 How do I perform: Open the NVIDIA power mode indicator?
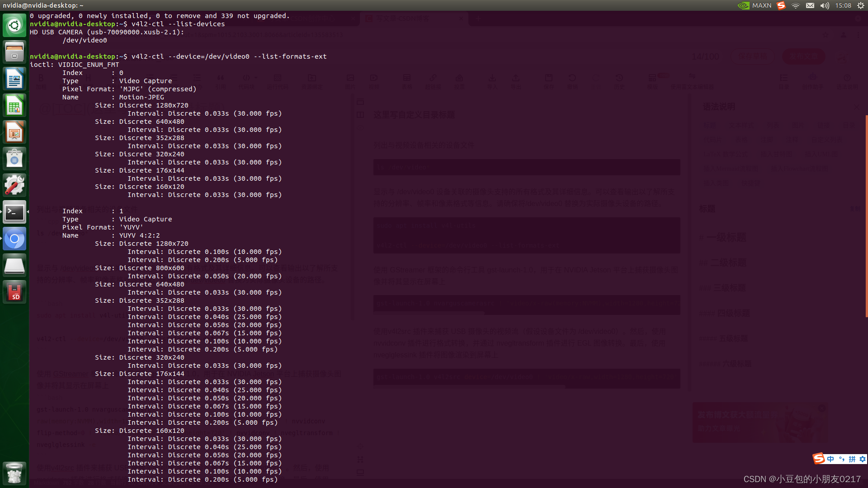click(743, 5)
